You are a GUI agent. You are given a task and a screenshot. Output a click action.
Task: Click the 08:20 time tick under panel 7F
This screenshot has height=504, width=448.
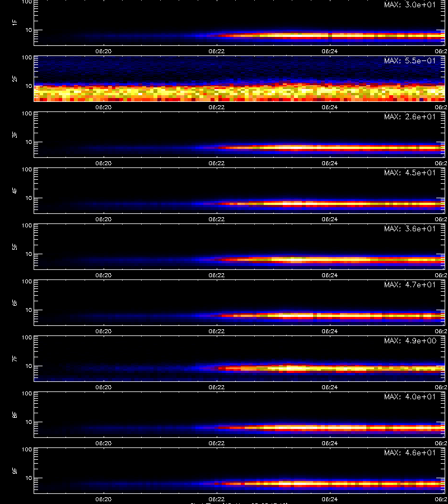pos(104,388)
